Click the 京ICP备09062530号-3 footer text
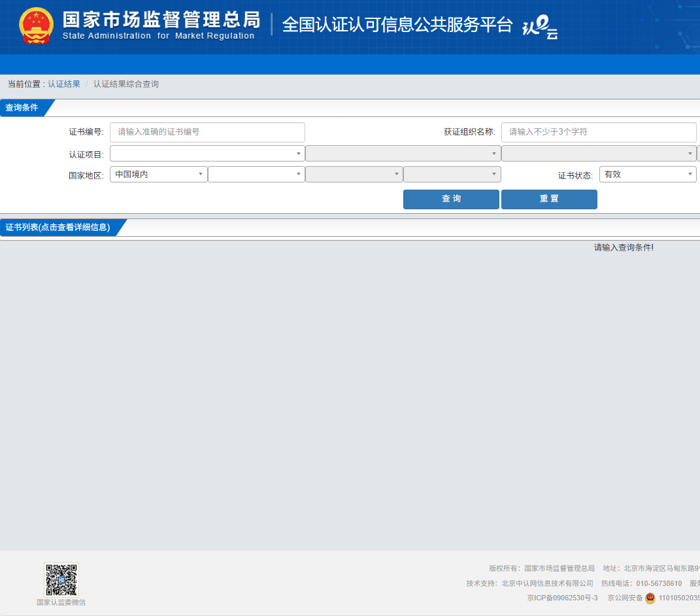This screenshot has width=700, height=616. 562,598
